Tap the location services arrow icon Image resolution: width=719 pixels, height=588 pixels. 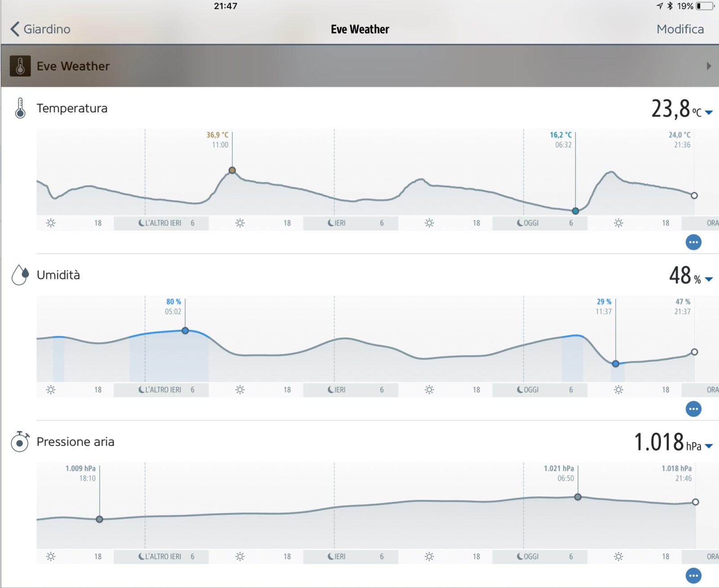[x=660, y=6]
